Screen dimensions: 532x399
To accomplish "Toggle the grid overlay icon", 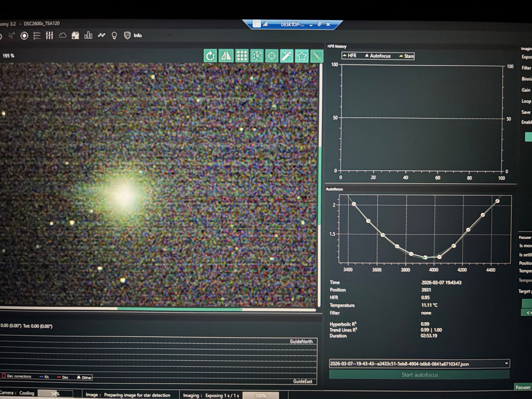I will click(x=242, y=56).
